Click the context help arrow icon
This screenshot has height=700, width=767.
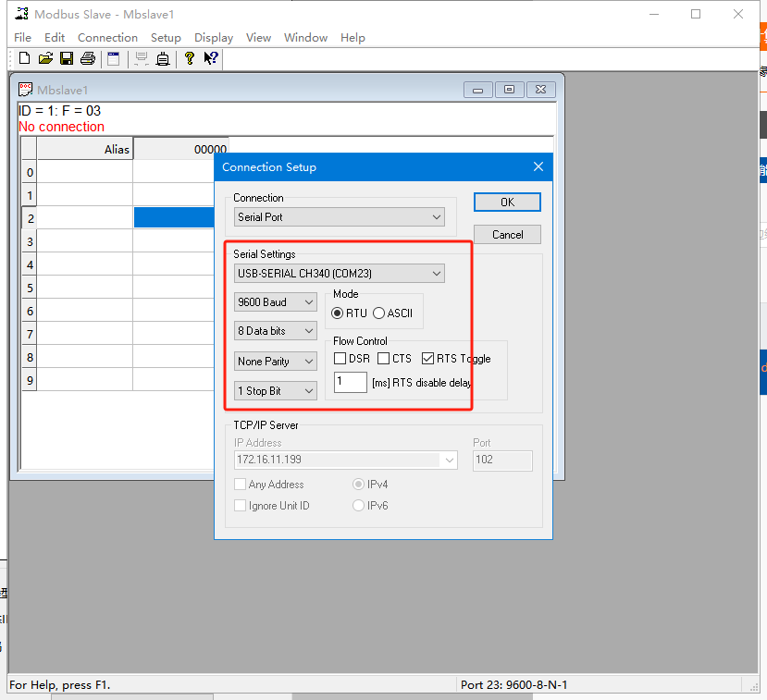(211, 59)
